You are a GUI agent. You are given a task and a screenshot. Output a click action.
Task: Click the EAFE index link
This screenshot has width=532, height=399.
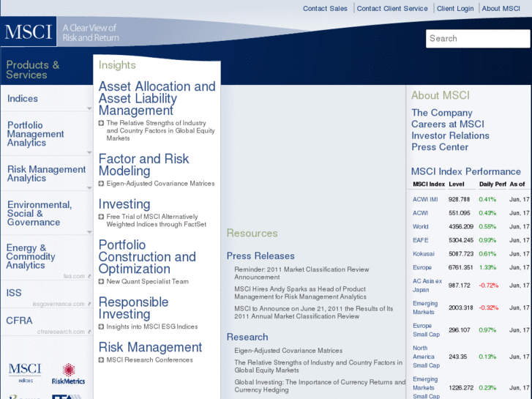tap(420, 240)
